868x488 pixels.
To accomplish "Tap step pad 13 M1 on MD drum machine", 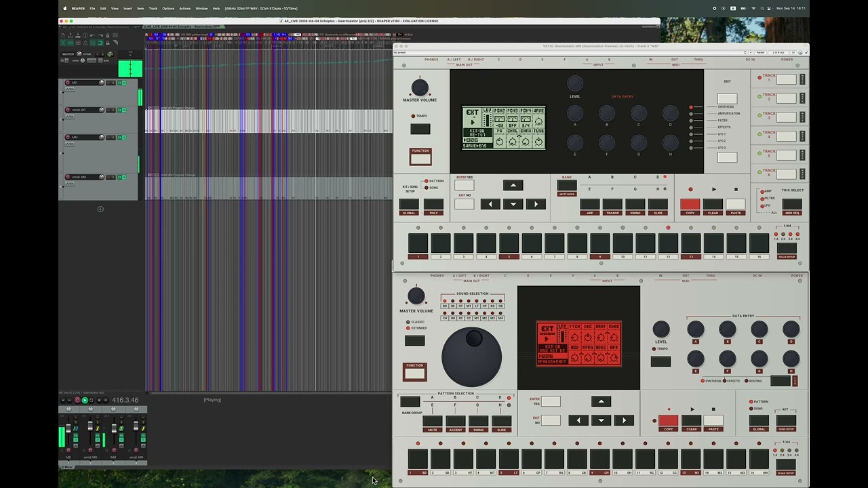I will pyautogui.click(x=690, y=459).
